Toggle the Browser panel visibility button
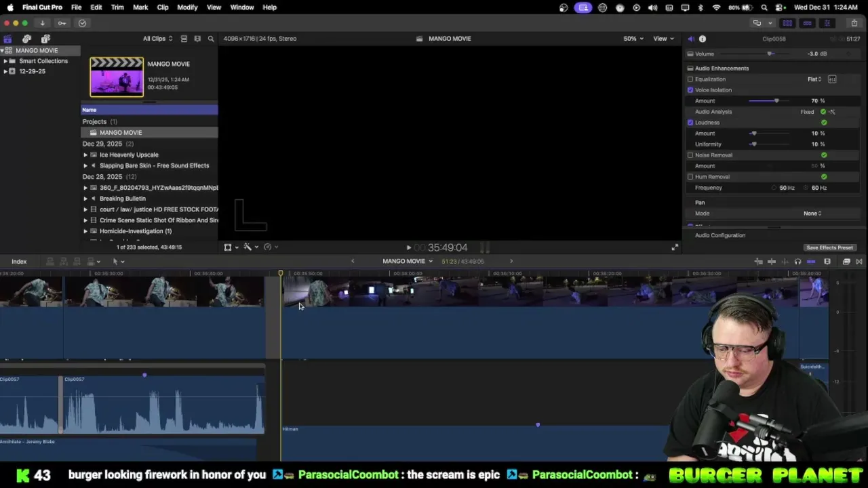This screenshot has width=868, height=488. [x=788, y=23]
